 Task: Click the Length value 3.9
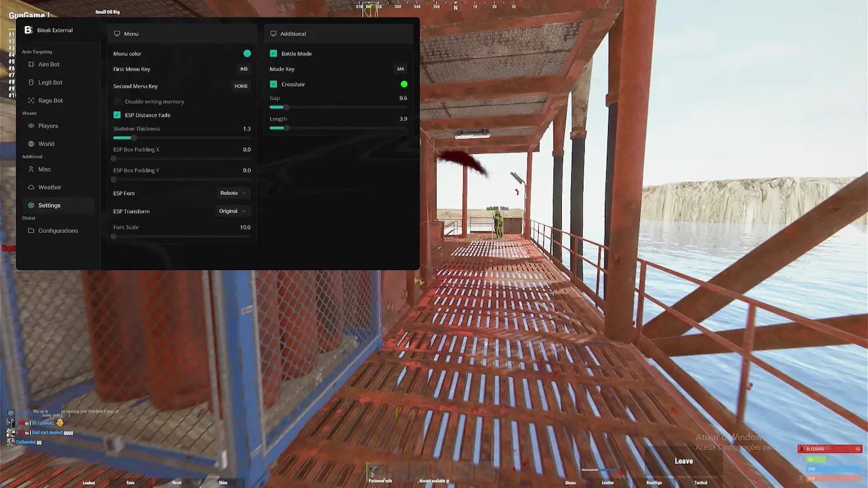click(x=403, y=119)
